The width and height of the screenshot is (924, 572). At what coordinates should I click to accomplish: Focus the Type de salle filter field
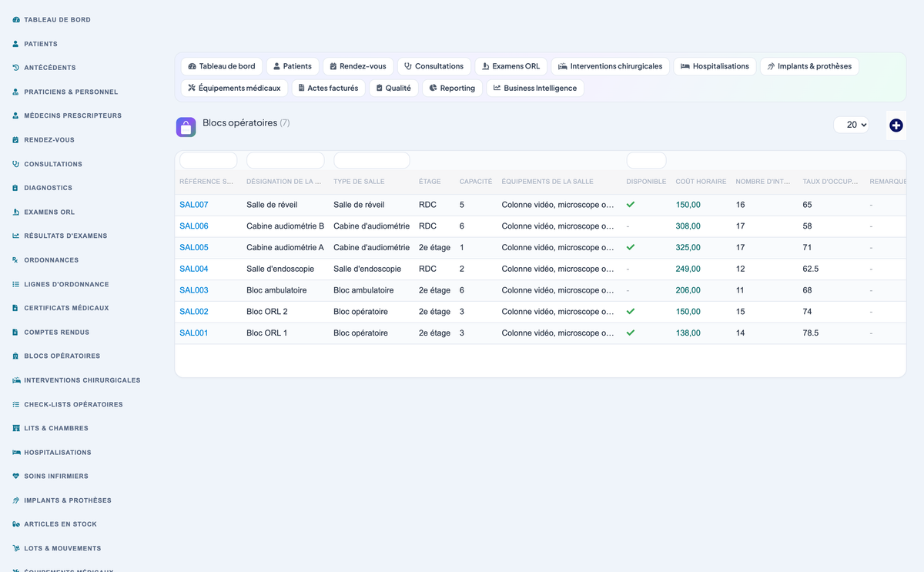point(372,160)
